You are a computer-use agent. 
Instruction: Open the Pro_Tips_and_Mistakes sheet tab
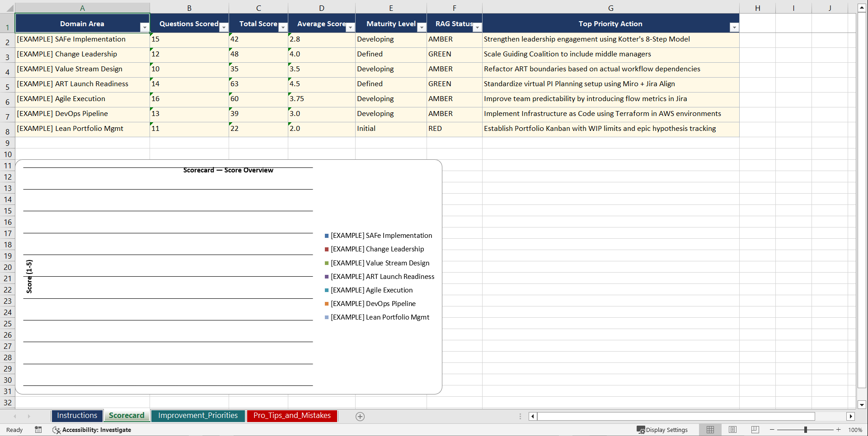click(x=291, y=416)
